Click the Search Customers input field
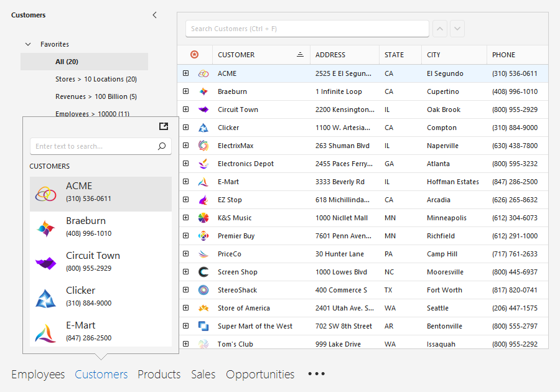 point(307,29)
